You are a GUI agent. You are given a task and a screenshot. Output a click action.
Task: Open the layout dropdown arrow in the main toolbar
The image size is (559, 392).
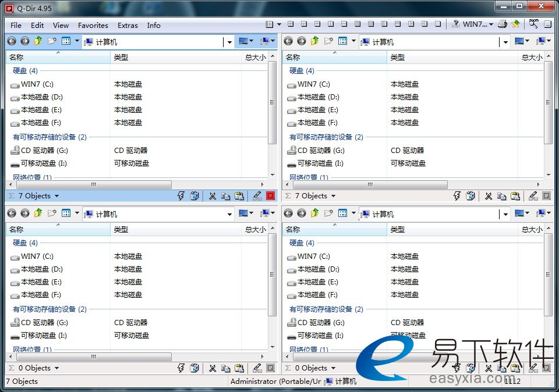(x=279, y=24)
